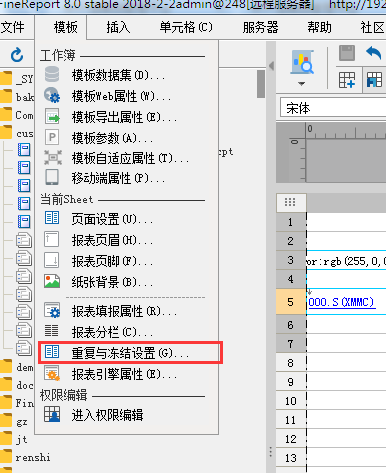Select row header 5
Viewport: 386px width, 473px height.
pyautogui.click(x=290, y=302)
